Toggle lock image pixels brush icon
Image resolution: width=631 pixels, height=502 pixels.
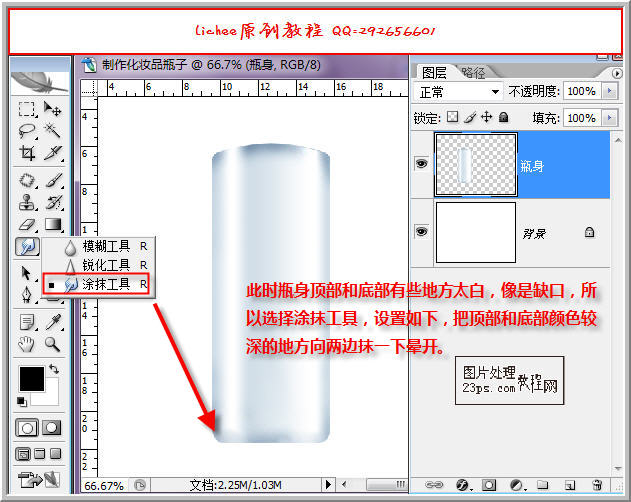pos(470,117)
